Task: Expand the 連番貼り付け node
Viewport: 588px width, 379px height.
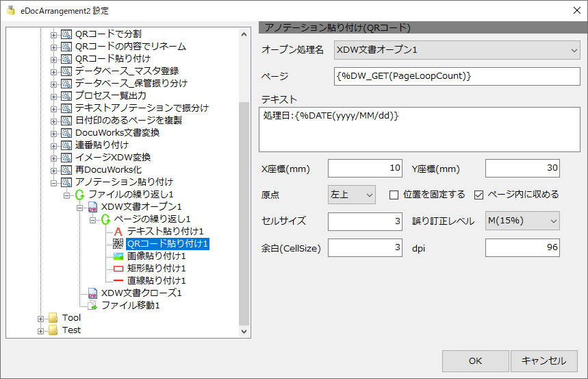Action: [53, 146]
